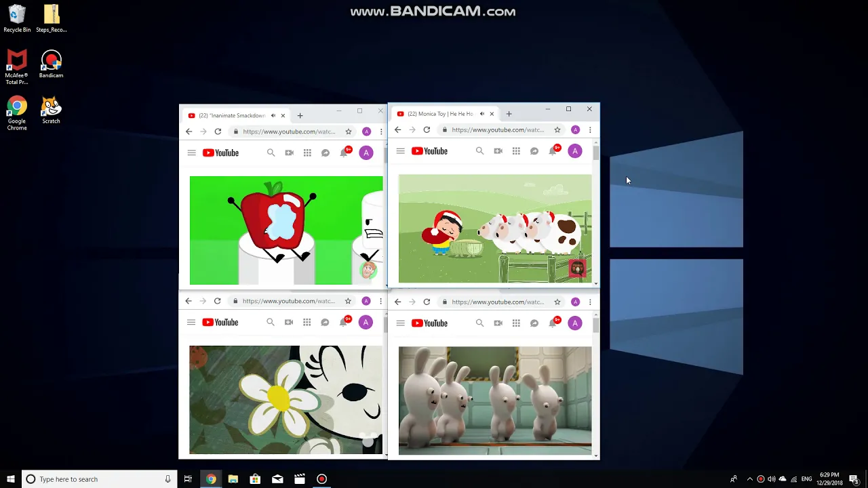This screenshot has width=868, height=488.
Task: Toggle the Bandicam recording icon in system tray
Action: 760,479
